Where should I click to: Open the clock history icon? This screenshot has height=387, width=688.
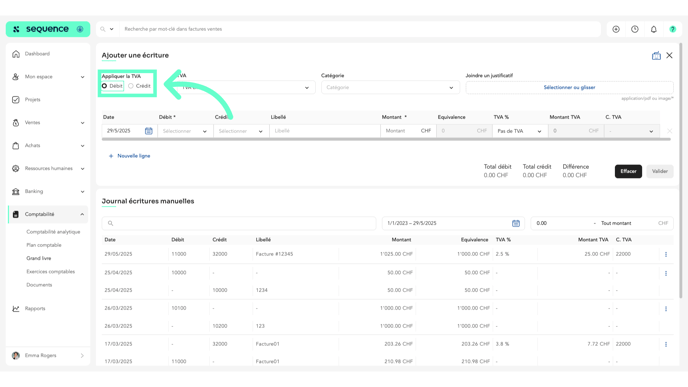coord(635,29)
